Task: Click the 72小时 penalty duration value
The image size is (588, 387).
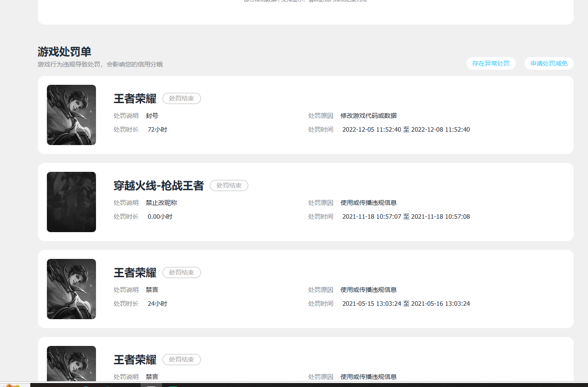Action: coord(157,129)
